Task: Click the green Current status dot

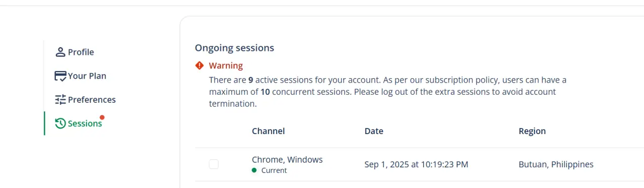Action: [255, 170]
